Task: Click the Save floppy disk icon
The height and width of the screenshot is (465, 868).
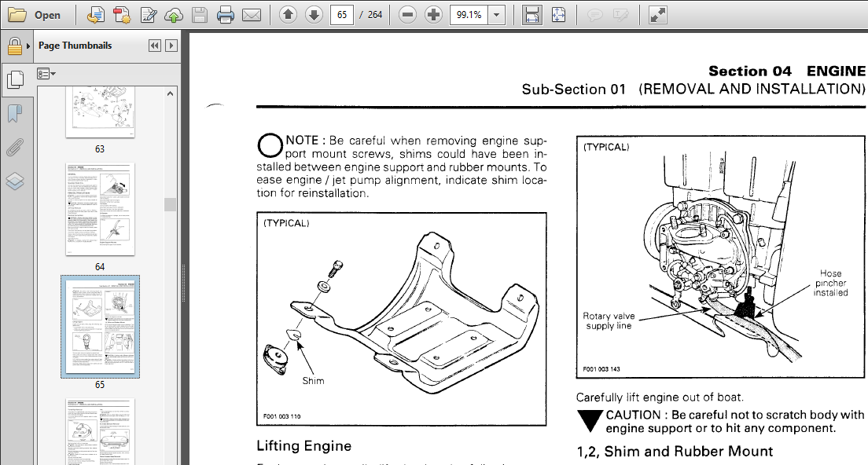Action: 200,15
